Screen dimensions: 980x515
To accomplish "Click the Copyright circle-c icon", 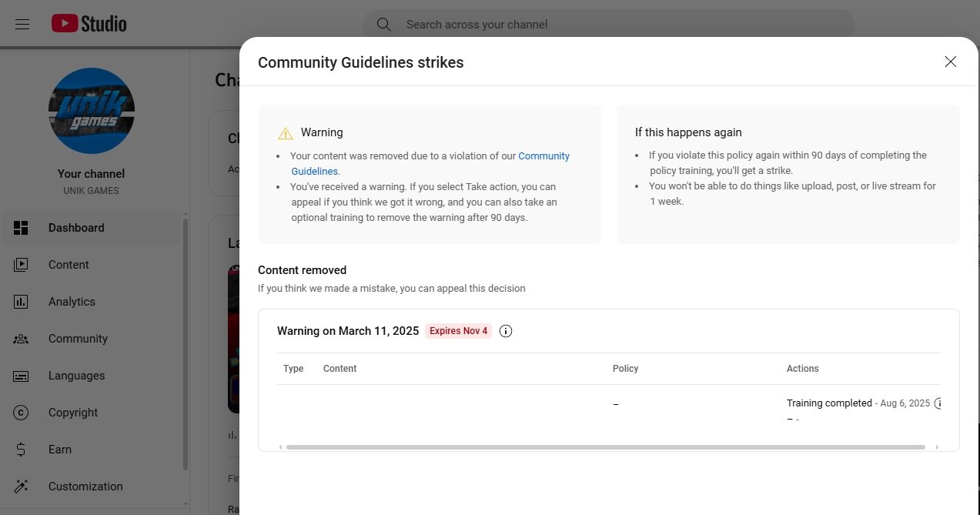I will [21, 413].
